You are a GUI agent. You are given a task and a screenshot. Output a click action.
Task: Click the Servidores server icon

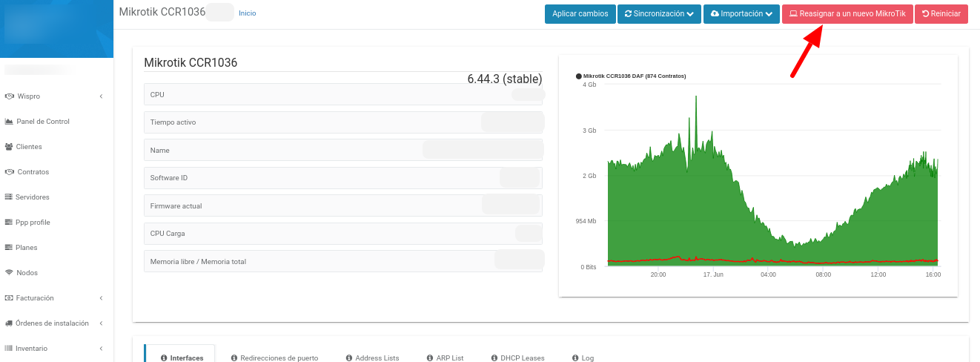[x=9, y=197]
